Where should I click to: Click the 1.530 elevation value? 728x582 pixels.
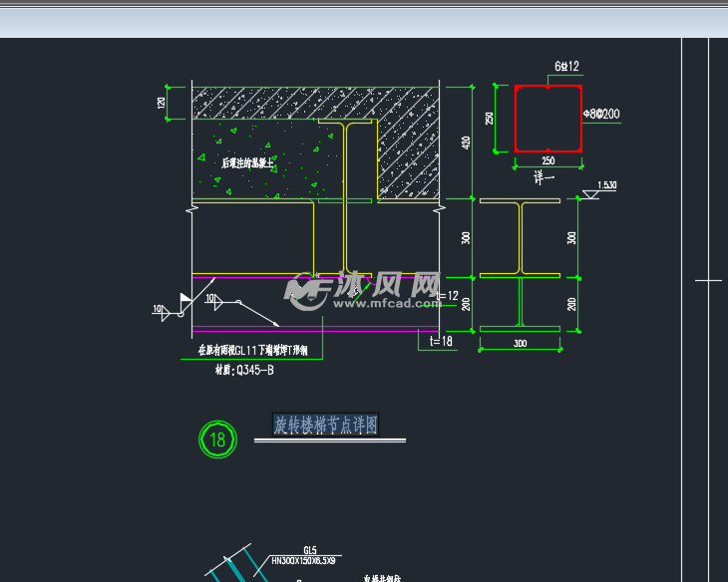[607, 185]
